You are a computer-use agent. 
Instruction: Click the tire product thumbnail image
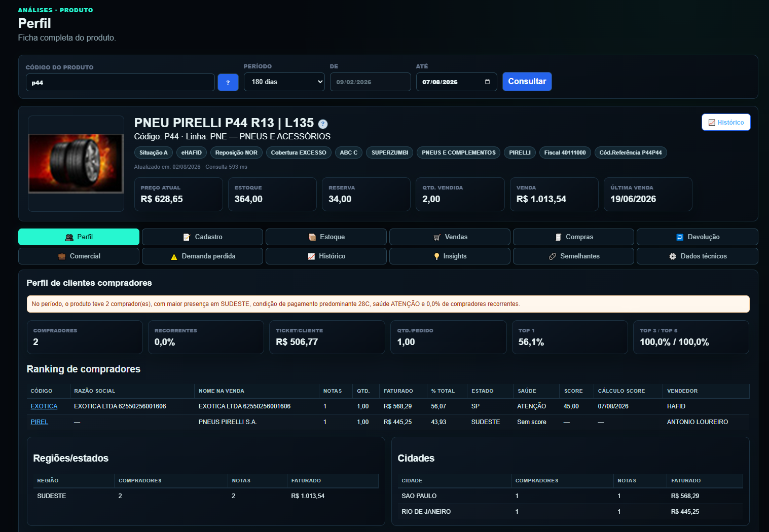pyautogui.click(x=76, y=163)
